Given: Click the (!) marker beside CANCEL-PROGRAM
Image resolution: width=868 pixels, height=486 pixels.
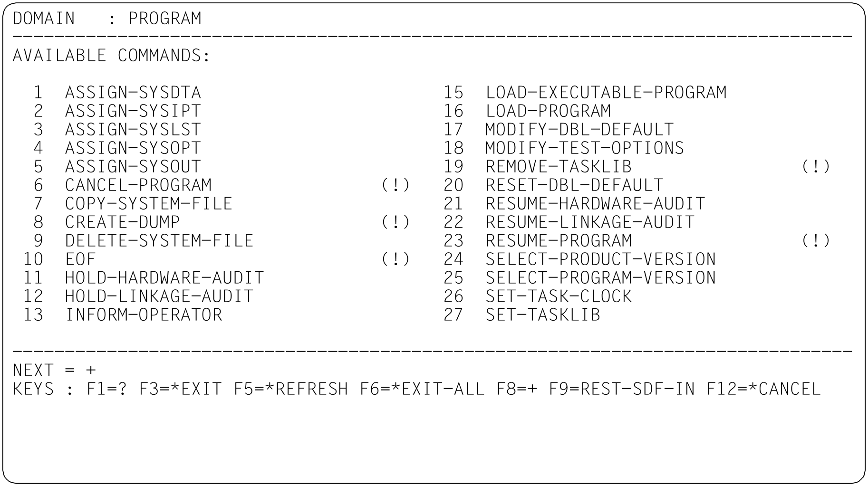Looking at the screenshot, I should (395, 185).
